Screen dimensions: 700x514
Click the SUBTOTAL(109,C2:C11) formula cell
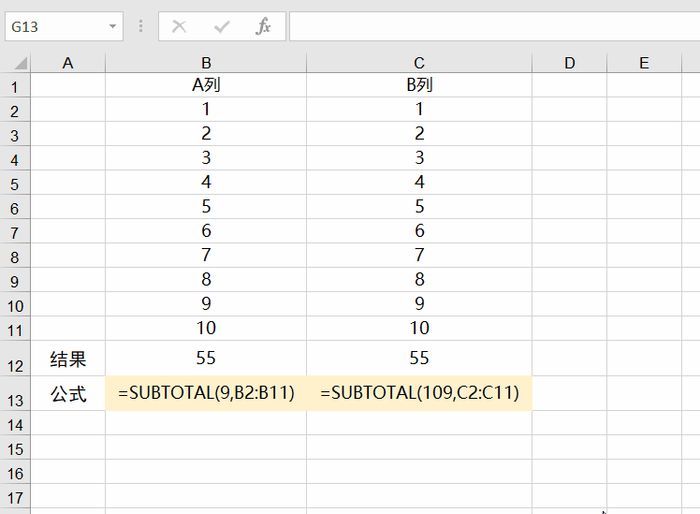[419, 393]
